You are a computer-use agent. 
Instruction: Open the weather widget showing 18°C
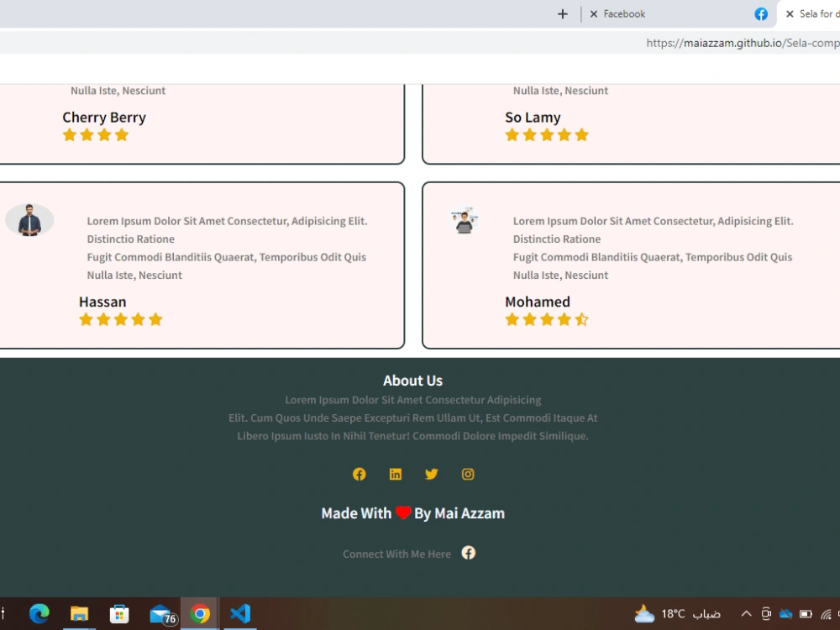(x=677, y=613)
